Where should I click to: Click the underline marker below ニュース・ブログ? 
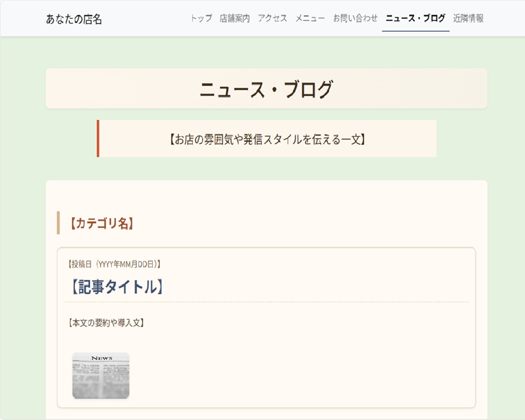(x=414, y=30)
